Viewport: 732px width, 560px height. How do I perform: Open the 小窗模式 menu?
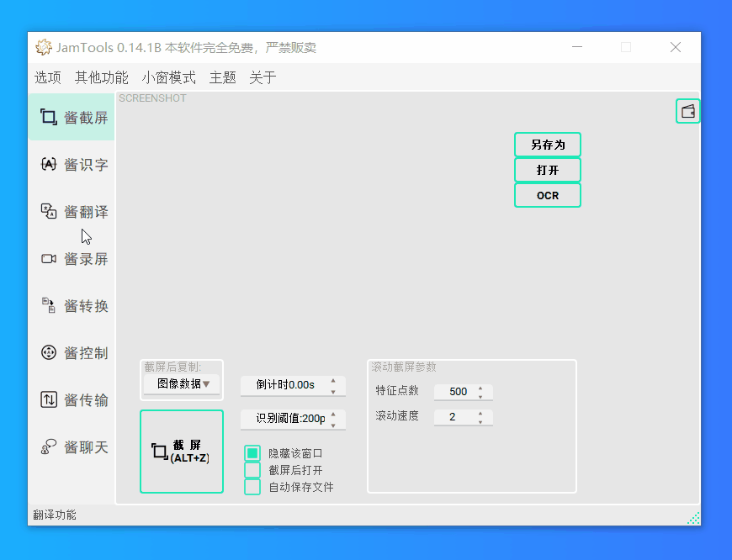(168, 77)
